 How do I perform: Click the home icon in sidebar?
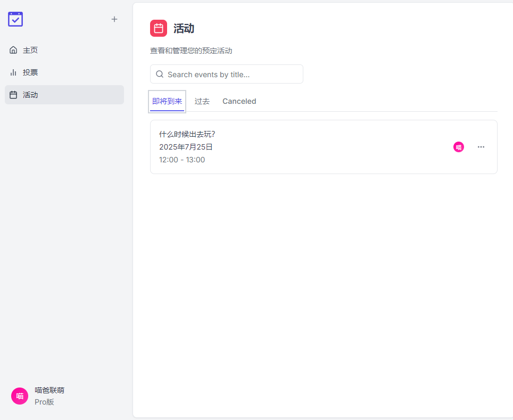pos(13,50)
